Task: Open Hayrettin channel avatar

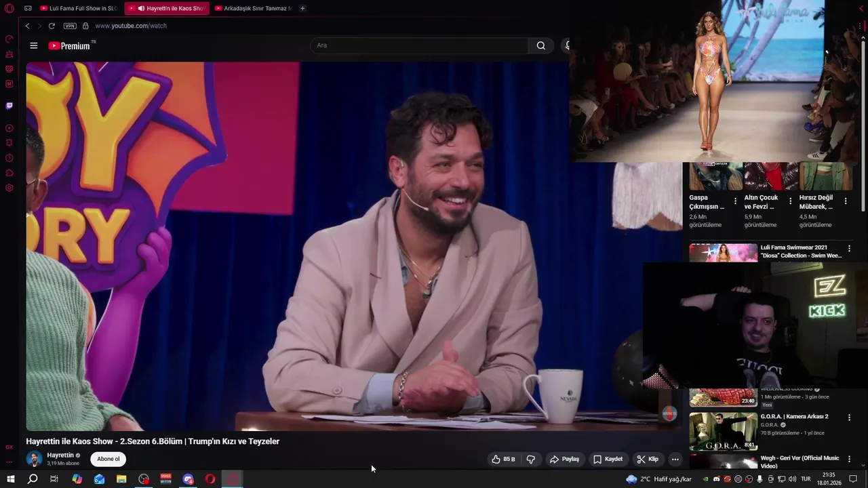Action: coord(34,459)
